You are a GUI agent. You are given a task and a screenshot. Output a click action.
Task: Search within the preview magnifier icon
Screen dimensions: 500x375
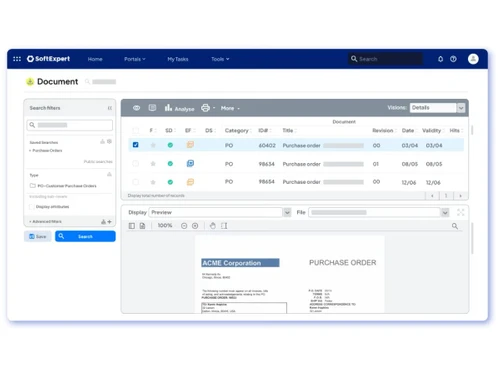[455, 226]
